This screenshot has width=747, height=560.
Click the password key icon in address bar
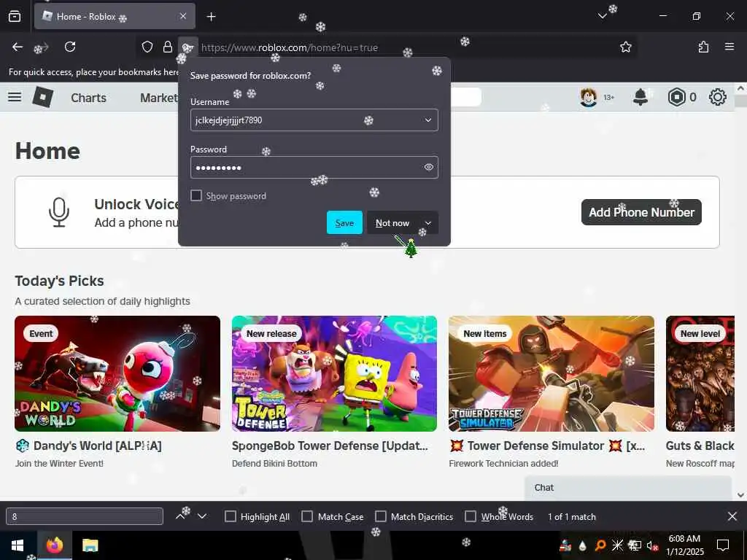click(187, 47)
